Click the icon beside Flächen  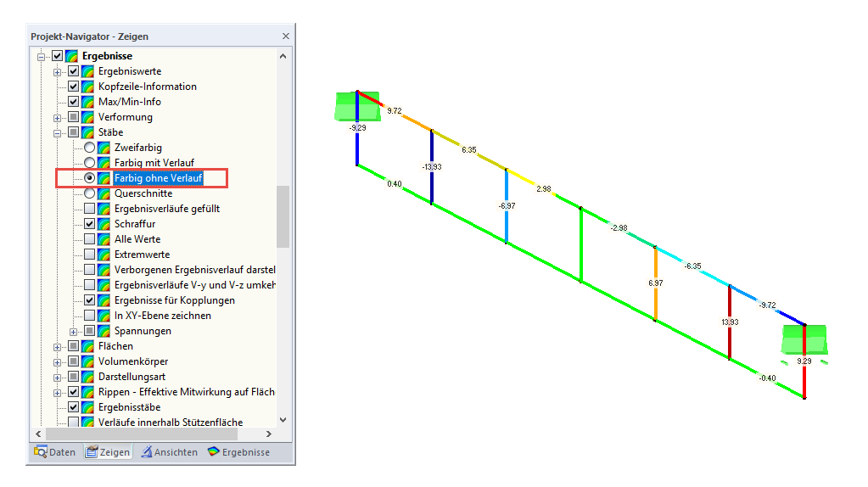click(x=87, y=346)
